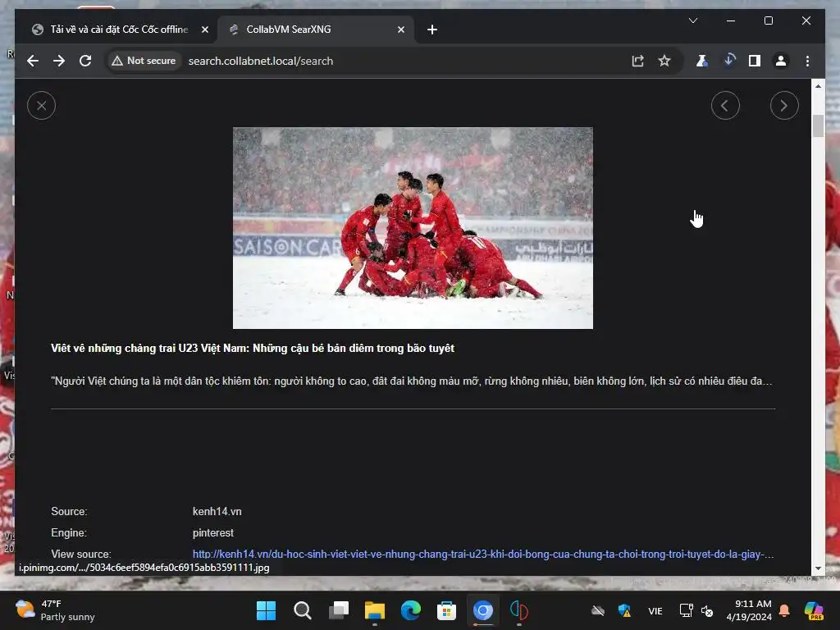Bookmark this page with star icon
840x630 pixels.
[x=664, y=61]
